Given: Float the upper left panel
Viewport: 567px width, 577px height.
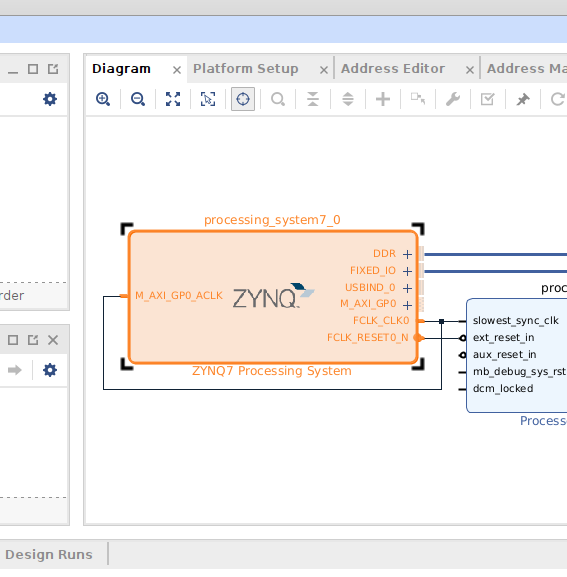Looking at the screenshot, I should point(53,69).
